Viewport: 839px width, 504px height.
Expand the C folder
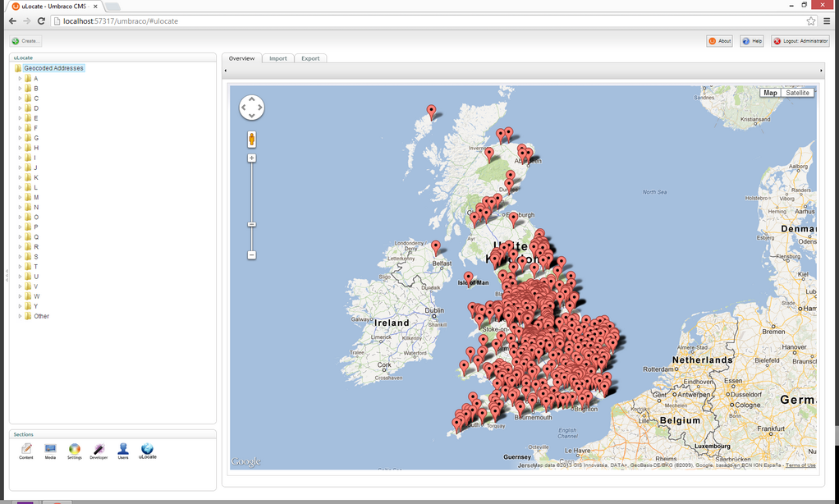click(x=21, y=98)
